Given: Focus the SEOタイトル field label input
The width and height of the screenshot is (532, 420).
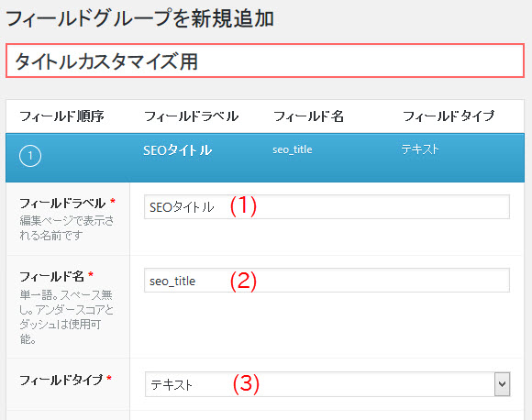Looking at the screenshot, I should (x=327, y=206).
